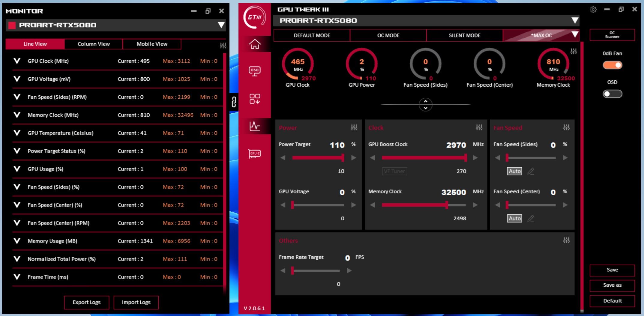
Task: Open Clock panel settings icon
Action: coord(479,127)
